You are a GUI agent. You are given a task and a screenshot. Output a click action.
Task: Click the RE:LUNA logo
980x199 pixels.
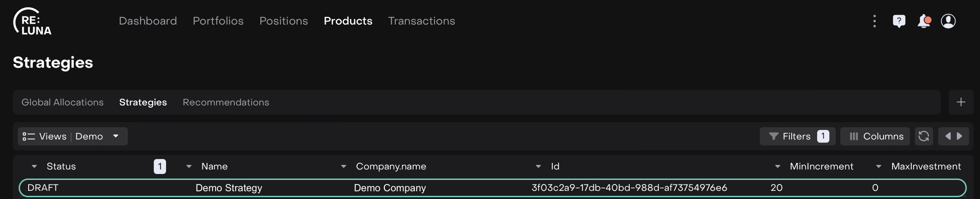tap(32, 21)
